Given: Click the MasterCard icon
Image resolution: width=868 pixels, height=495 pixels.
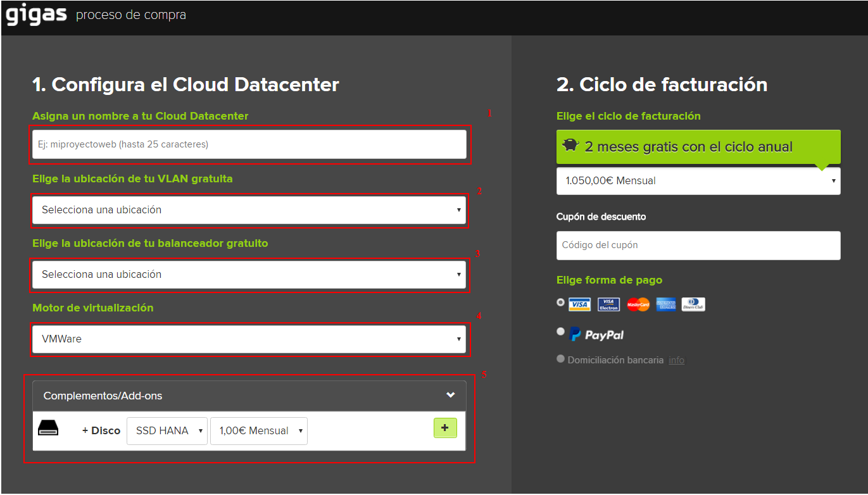Looking at the screenshot, I should point(638,304).
